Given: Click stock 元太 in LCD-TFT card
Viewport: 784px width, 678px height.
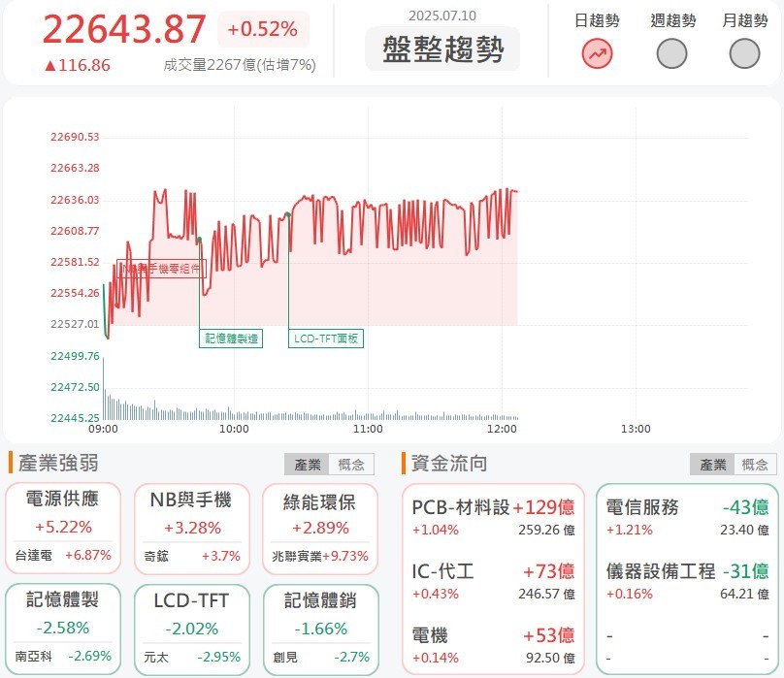Looking at the screenshot, I should click(156, 657).
